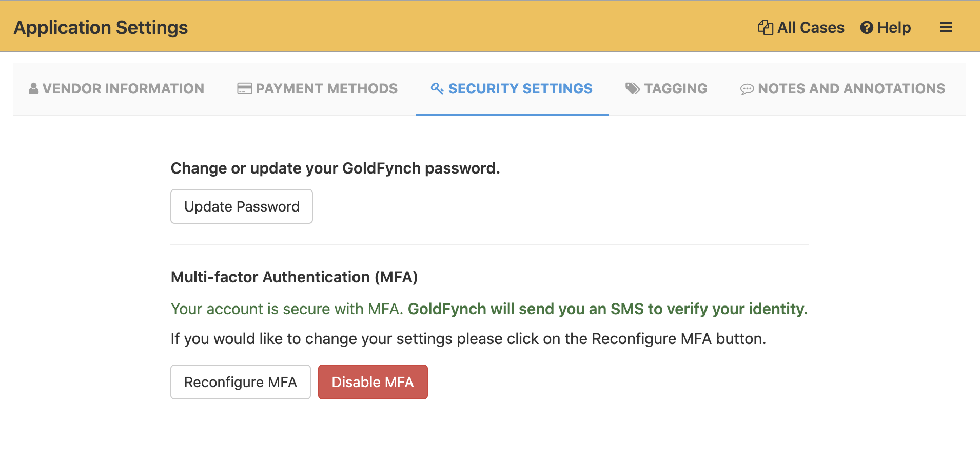Screen dimensions: 980x459
Task: Open the Payment Methods tab
Action: pyautogui.click(x=327, y=88)
